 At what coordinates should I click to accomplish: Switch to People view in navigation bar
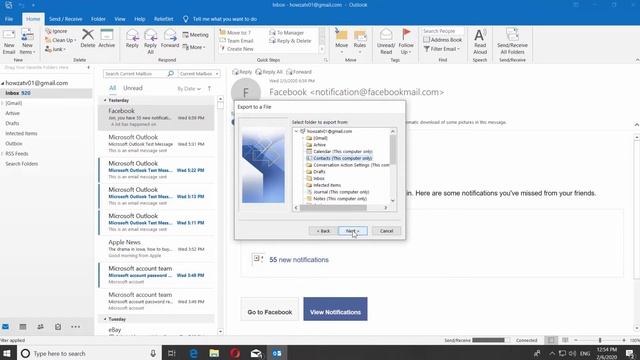point(40,327)
